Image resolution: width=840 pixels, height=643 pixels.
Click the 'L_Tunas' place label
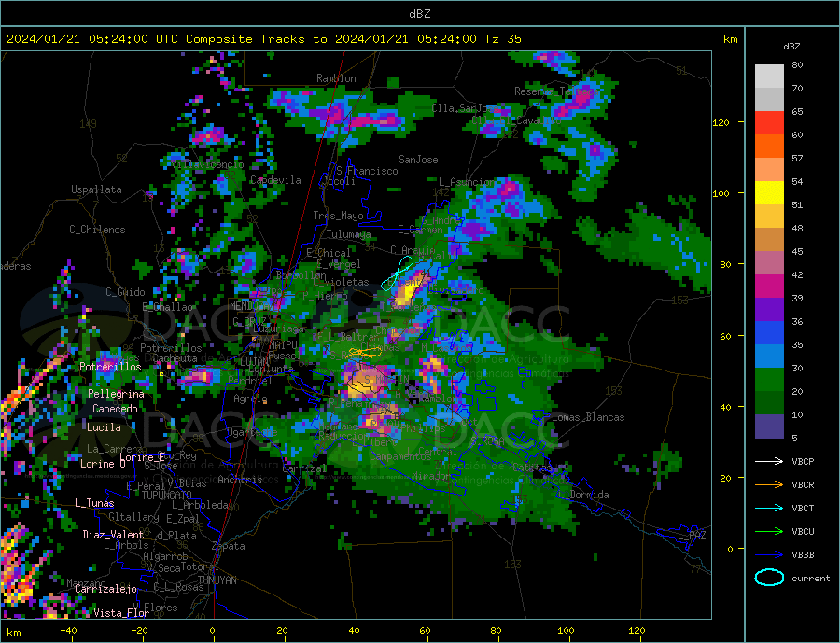94,503
